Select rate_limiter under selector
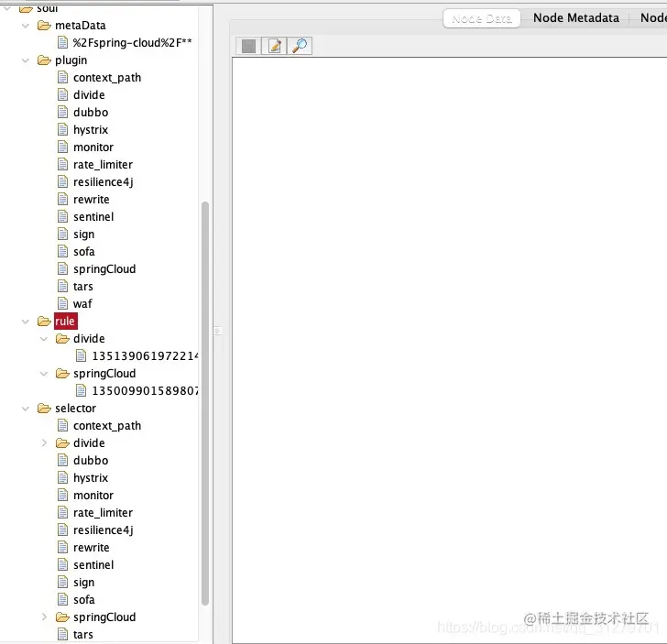The height and width of the screenshot is (644, 667). click(x=103, y=513)
